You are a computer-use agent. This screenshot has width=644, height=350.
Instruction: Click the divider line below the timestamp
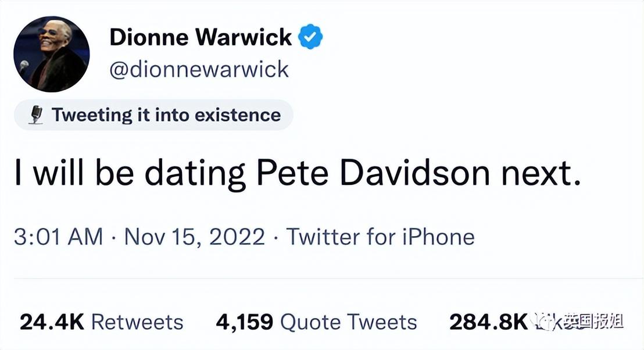coord(322,278)
